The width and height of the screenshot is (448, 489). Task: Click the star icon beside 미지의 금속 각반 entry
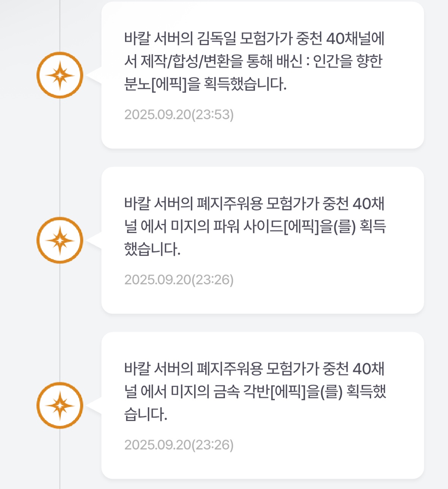(60, 405)
